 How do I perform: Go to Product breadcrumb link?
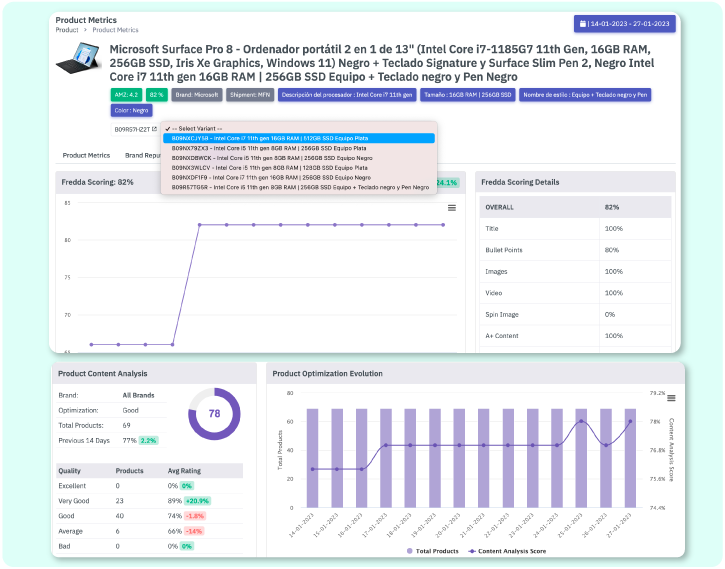pos(67,30)
